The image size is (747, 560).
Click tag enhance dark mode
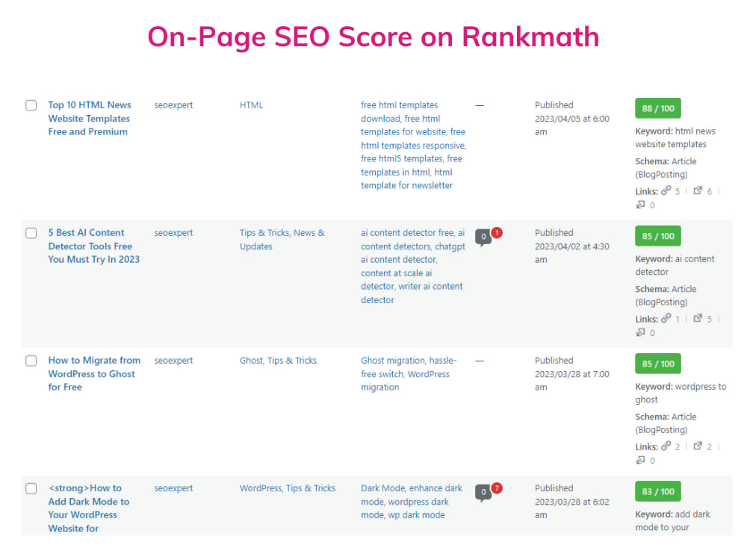(x=412, y=495)
